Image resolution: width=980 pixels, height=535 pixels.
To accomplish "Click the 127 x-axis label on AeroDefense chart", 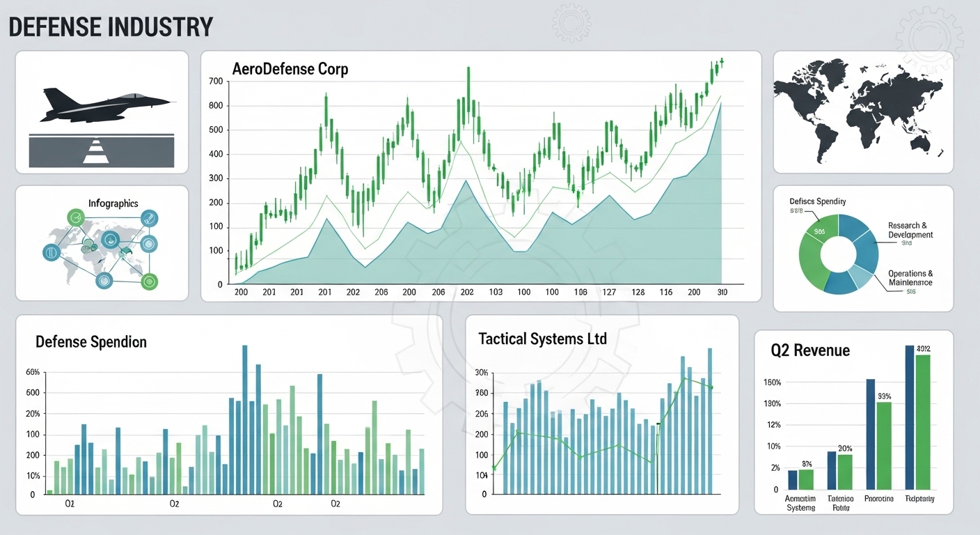I will pyautogui.click(x=608, y=293).
